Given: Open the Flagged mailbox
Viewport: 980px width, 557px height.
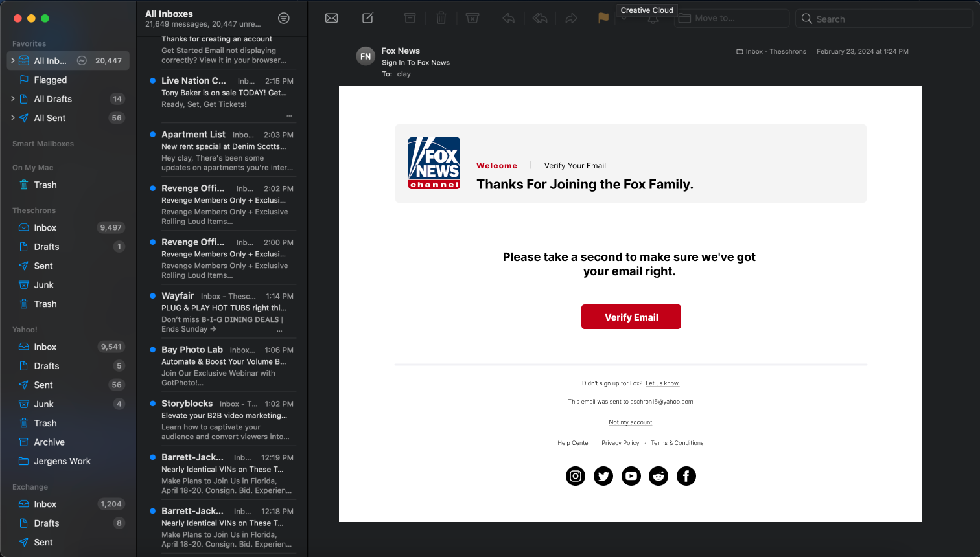Looking at the screenshot, I should pos(68,80).
